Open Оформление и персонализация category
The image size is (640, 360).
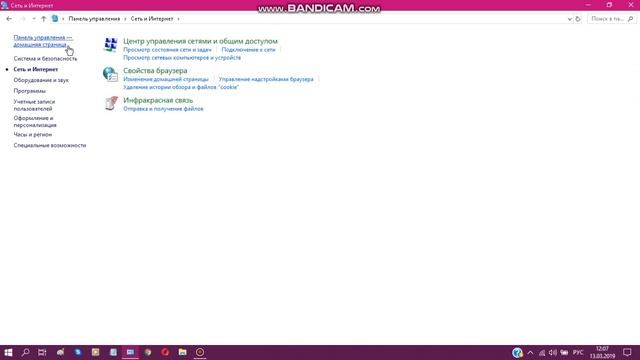[x=35, y=122]
